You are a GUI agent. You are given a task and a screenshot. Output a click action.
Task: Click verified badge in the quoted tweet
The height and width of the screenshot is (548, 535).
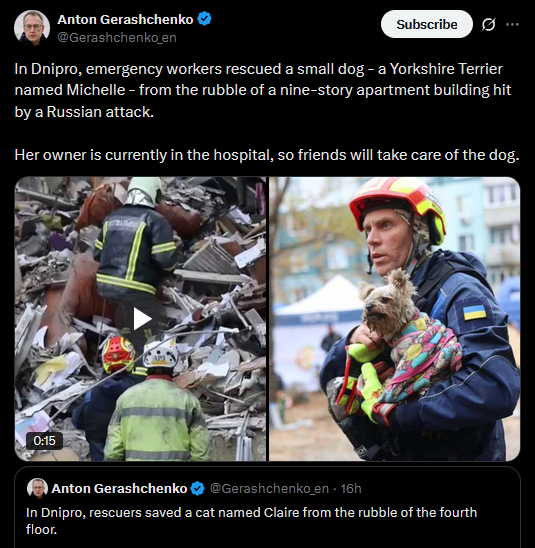[198, 488]
